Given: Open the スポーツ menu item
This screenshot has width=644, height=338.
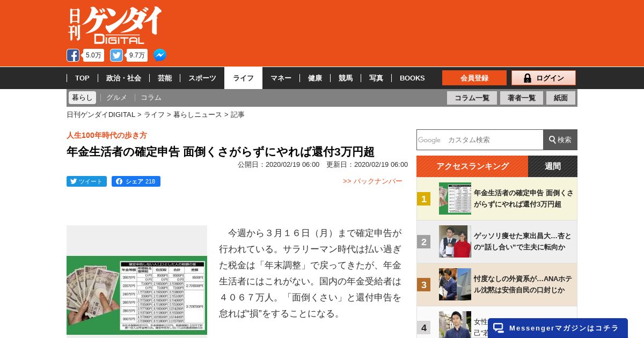Looking at the screenshot, I should (x=202, y=78).
